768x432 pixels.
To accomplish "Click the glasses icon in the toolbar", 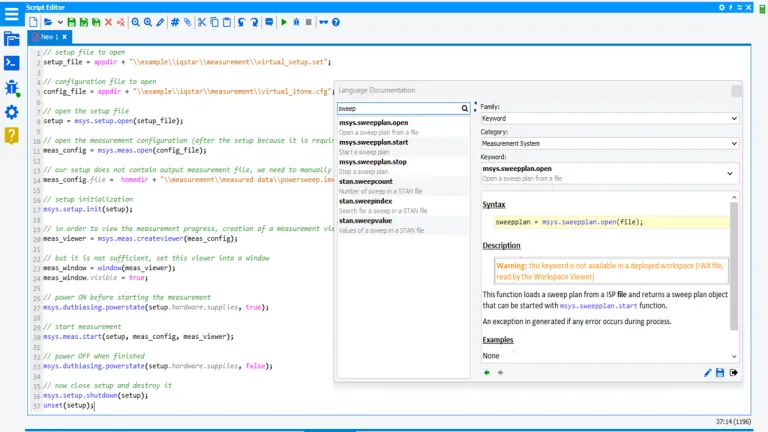I will 323,22.
